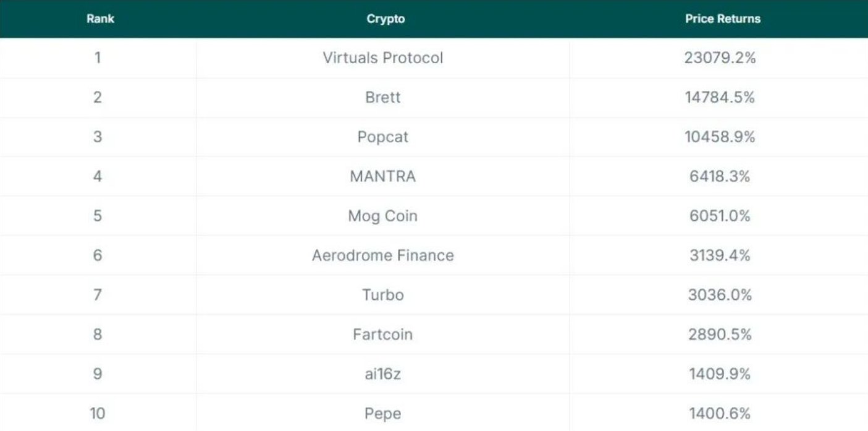
Task: Click on the Pepe crypto name
Action: [x=383, y=414]
